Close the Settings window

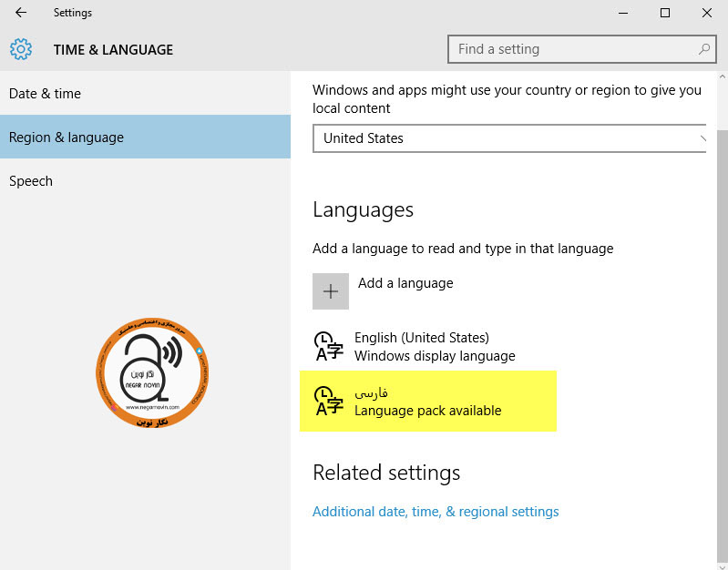[x=707, y=13]
